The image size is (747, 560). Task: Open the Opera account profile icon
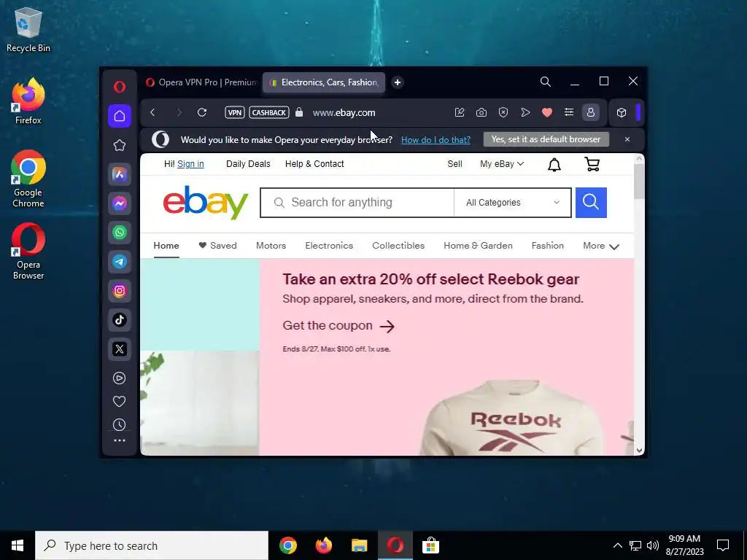591,112
